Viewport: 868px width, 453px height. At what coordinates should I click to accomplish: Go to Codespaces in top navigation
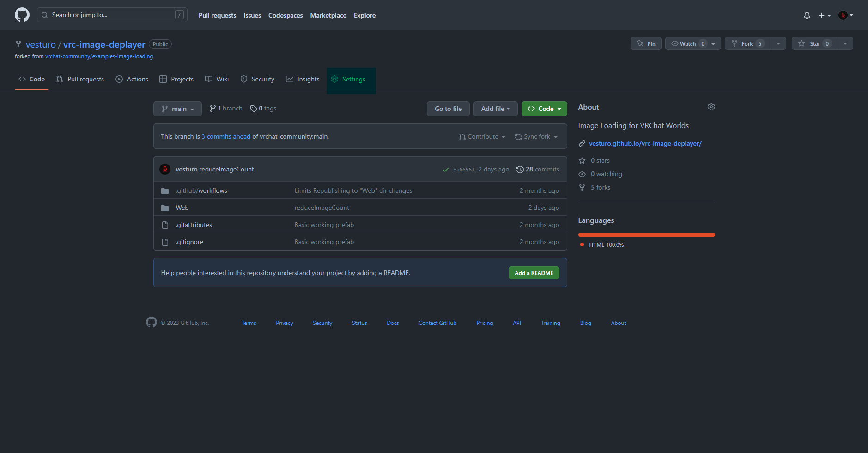[x=285, y=15]
